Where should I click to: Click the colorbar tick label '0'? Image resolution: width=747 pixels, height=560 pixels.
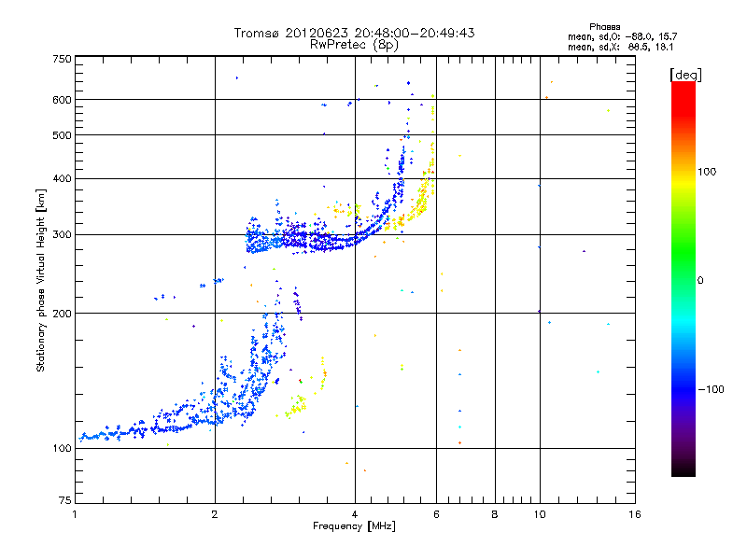point(700,281)
